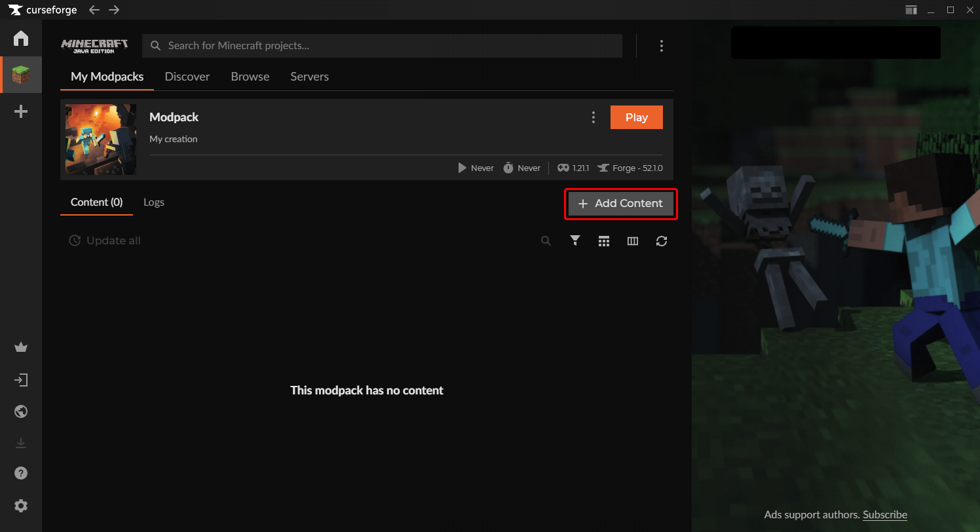
Task: Open the Modpack three-dot options menu
Action: tap(594, 117)
